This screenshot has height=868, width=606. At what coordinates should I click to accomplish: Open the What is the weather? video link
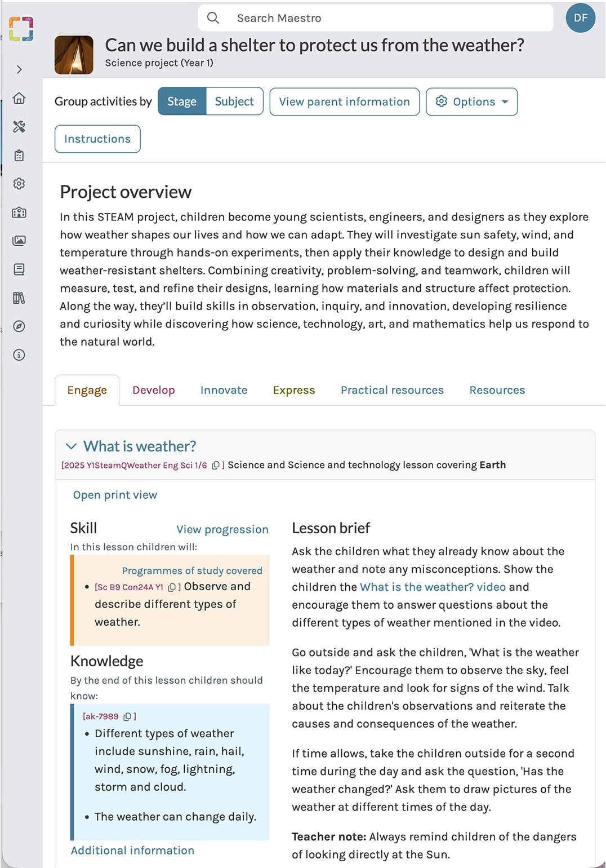pyautogui.click(x=433, y=587)
